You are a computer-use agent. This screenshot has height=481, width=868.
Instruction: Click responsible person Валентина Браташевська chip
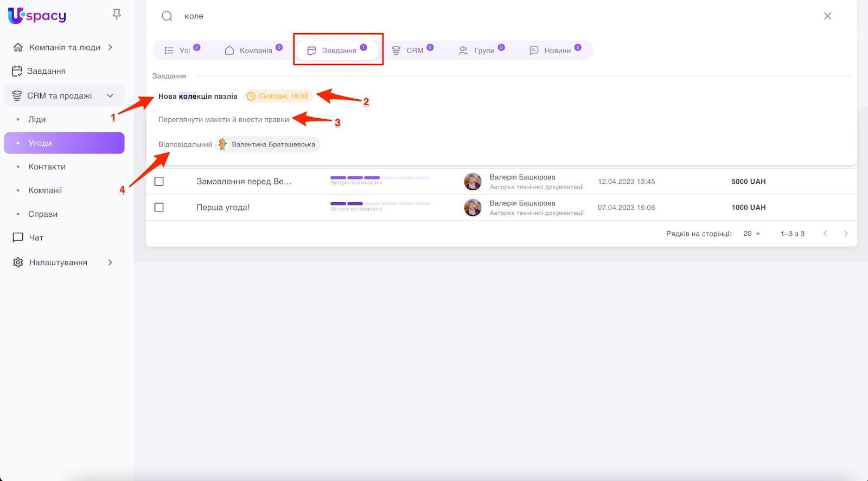[267, 144]
